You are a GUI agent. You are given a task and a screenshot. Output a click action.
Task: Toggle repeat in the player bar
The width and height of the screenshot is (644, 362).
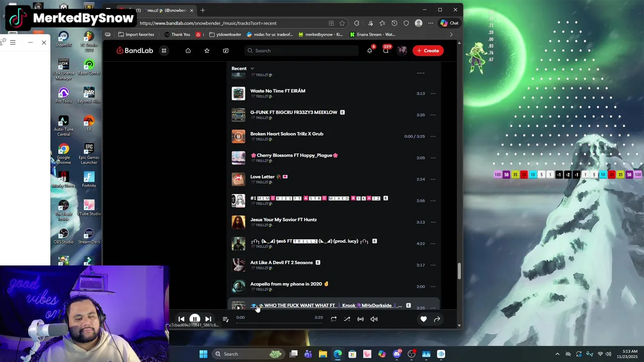click(334, 319)
